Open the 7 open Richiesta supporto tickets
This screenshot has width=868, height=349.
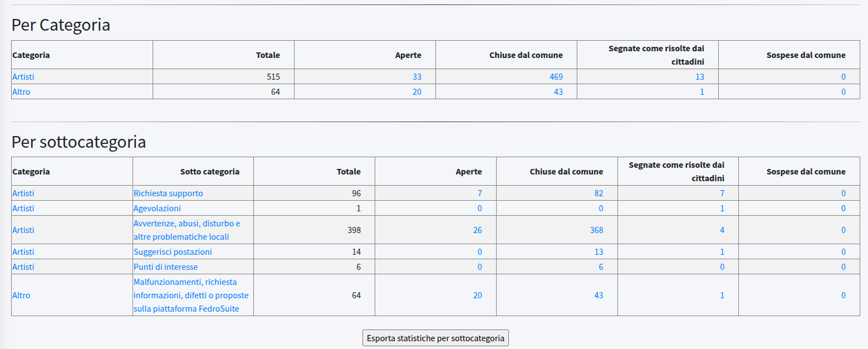(x=479, y=193)
